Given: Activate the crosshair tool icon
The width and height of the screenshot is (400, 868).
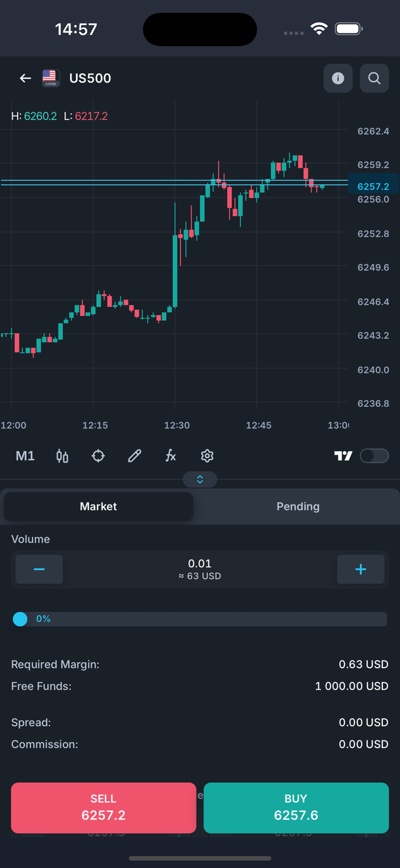Looking at the screenshot, I should click(x=98, y=456).
